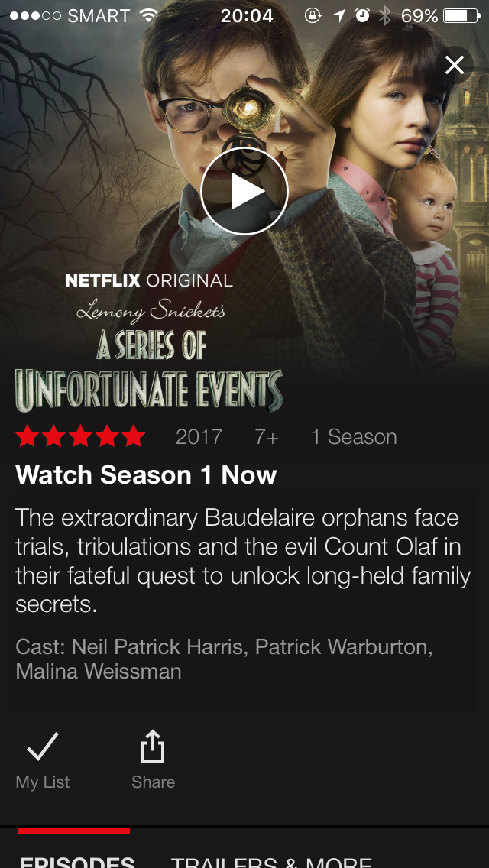The width and height of the screenshot is (489, 868).
Task: Open the Trailers & More tab
Action: pos(271,863)
